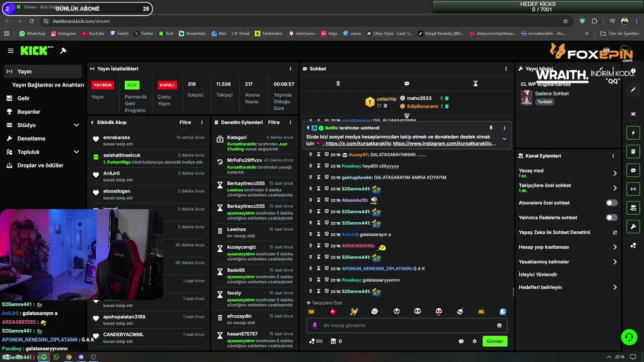Image resolution: width=644 pixels, height=362 pixels.
Task: Open the emoji picker in message box
Action: (x=500, y=325)
